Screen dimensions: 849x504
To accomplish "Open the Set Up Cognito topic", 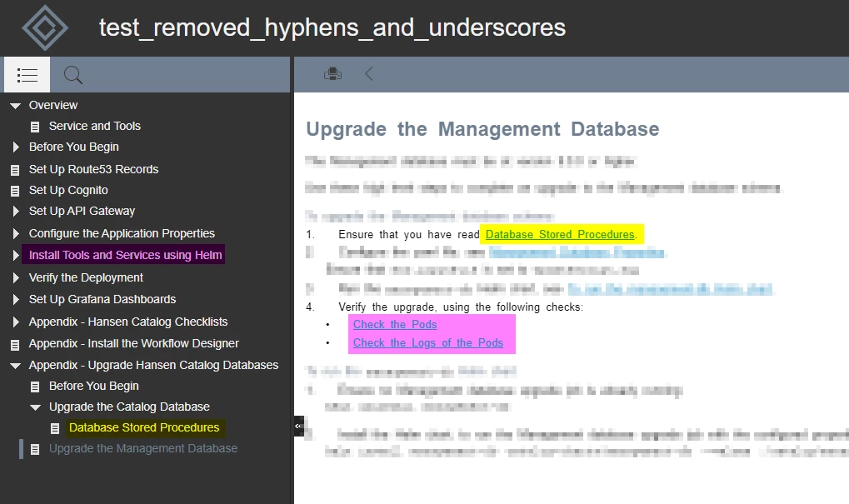I will [68, 190].
